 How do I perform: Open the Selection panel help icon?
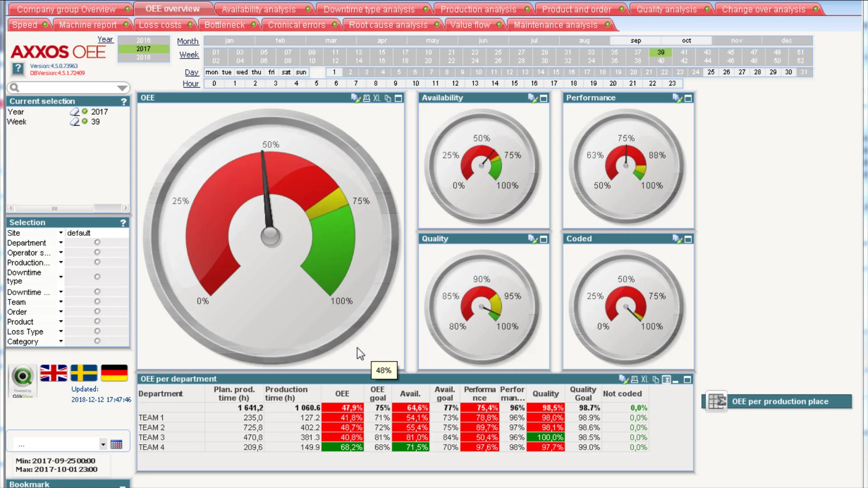pyautogui.click(x=123, y=223)
